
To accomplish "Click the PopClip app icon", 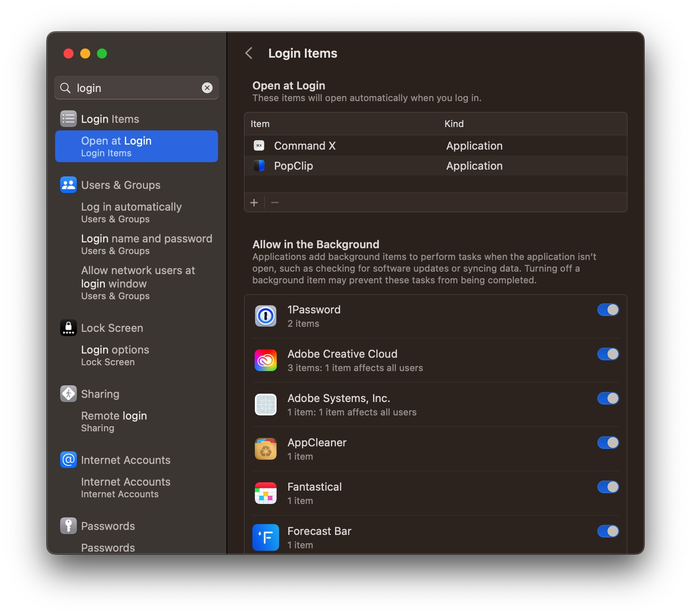I will click(259, 165).
